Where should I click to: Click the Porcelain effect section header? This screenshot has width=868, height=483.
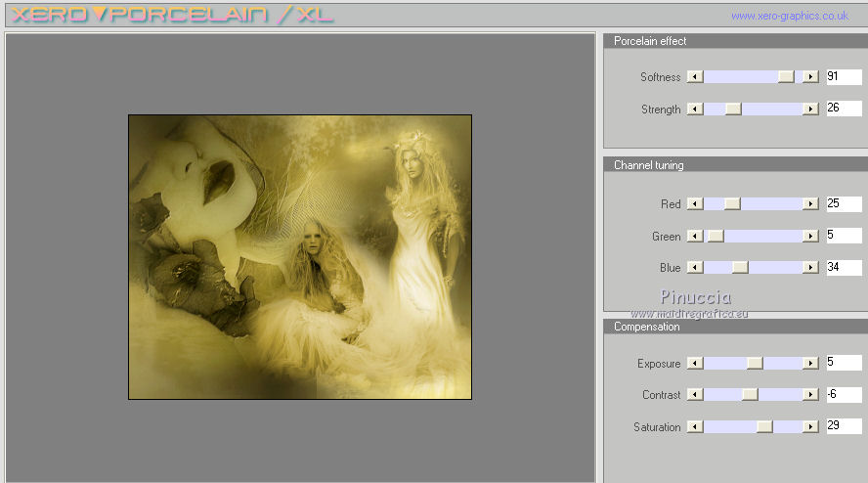tap(735, 41)
